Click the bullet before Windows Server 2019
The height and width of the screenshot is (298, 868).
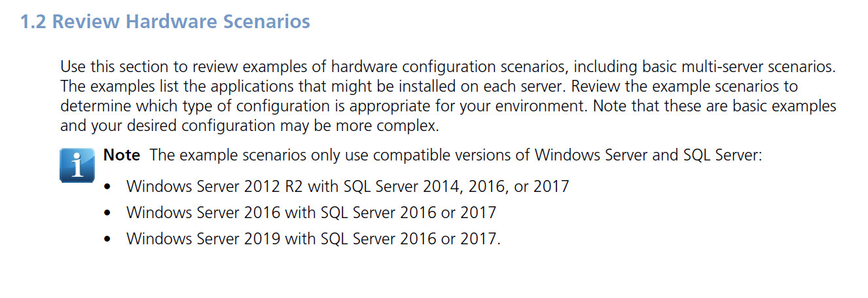108,240
